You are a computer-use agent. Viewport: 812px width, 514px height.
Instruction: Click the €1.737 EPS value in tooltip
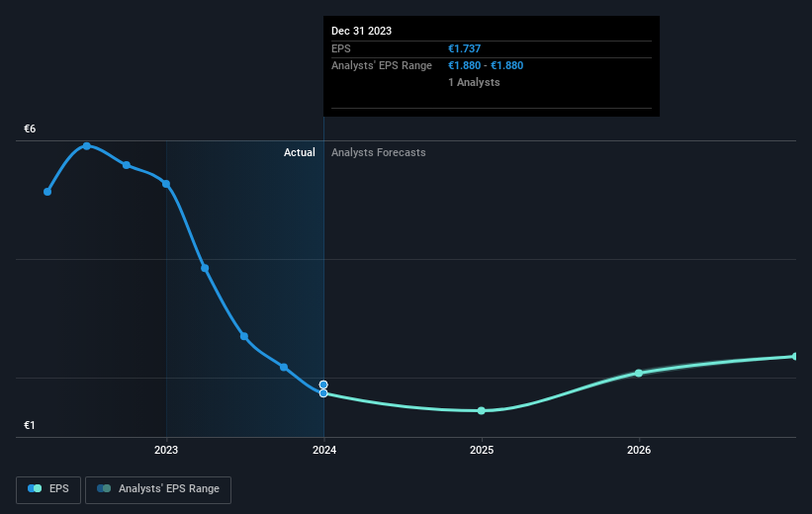[465, 48]
